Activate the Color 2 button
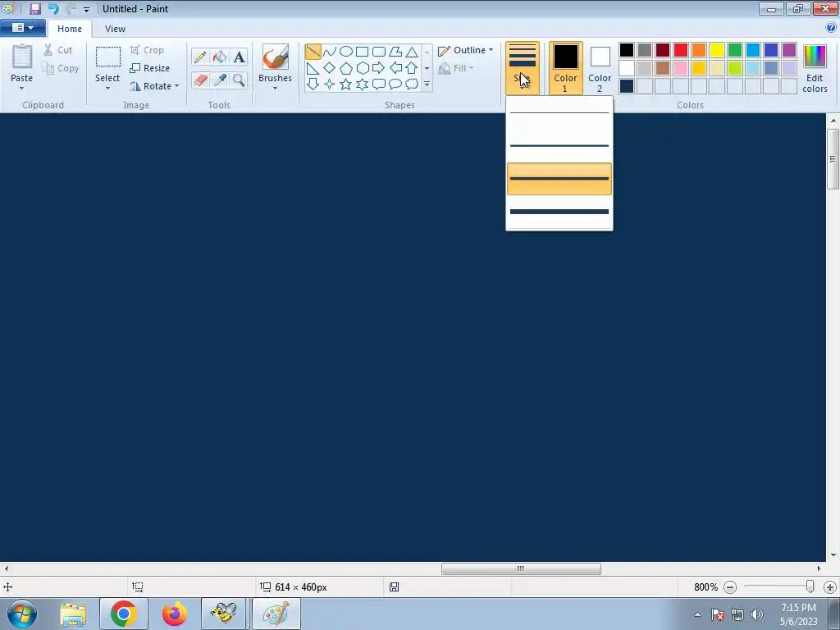Image resolution: width=840 pixels, height=630 pixels. coord(600,68)
